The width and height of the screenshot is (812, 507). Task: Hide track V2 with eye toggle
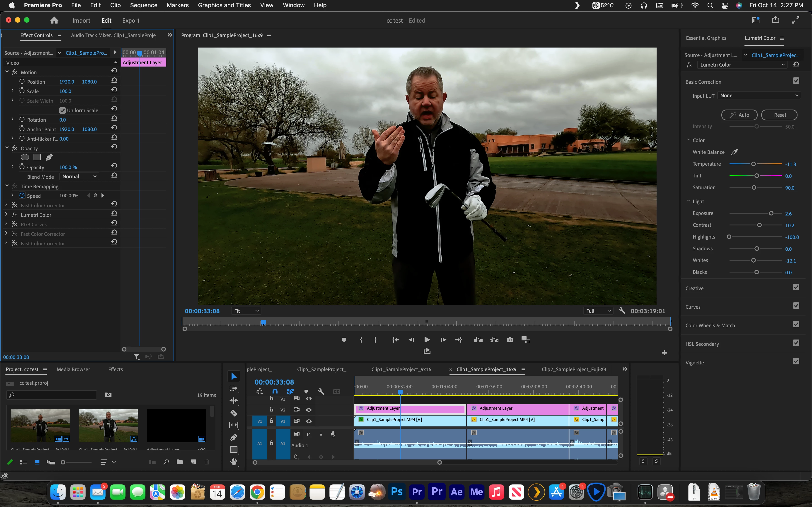309,410
